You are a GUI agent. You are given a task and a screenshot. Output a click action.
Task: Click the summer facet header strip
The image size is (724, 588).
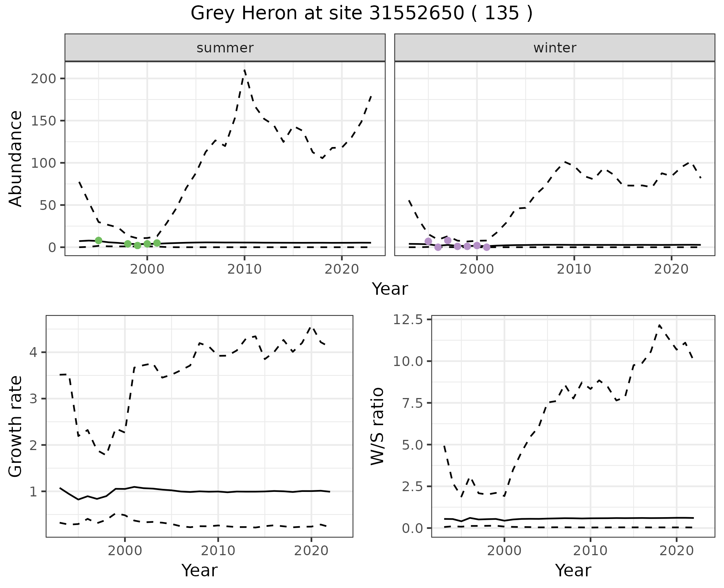point(225,48)
